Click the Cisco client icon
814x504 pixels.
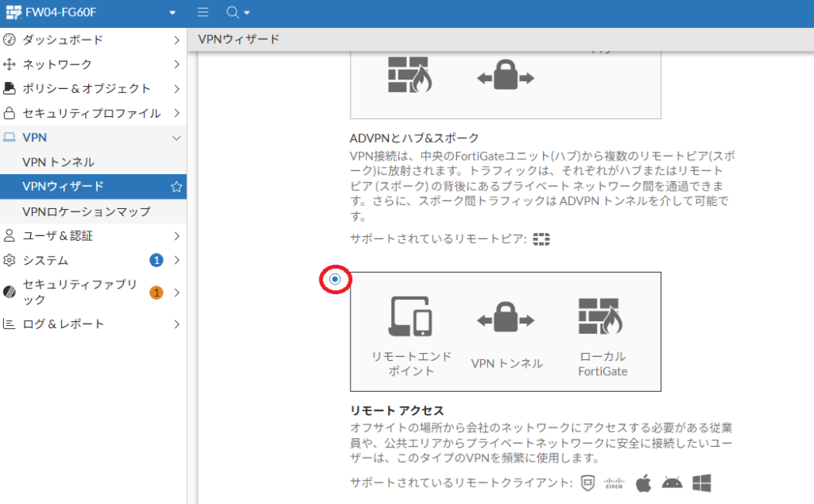614,484
